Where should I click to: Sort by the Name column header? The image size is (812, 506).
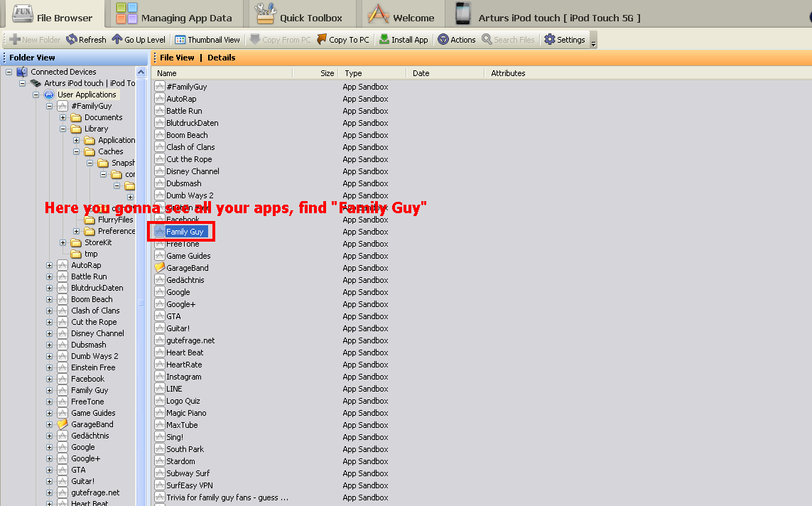tap(222, 73)
